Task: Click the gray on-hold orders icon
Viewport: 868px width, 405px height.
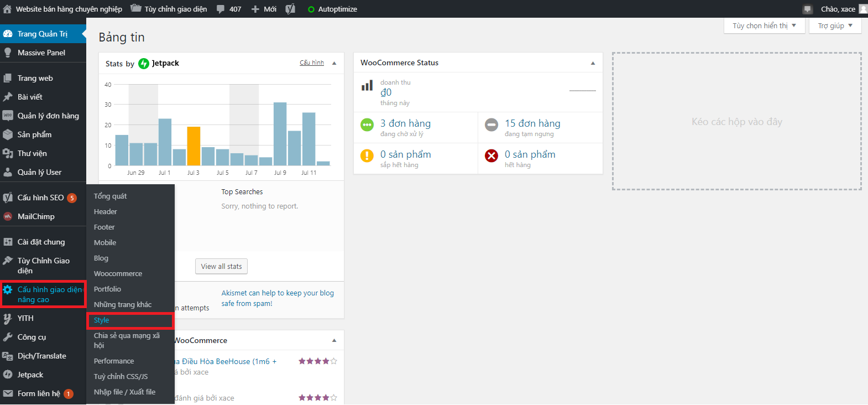Action: click(x=491, y=124)
